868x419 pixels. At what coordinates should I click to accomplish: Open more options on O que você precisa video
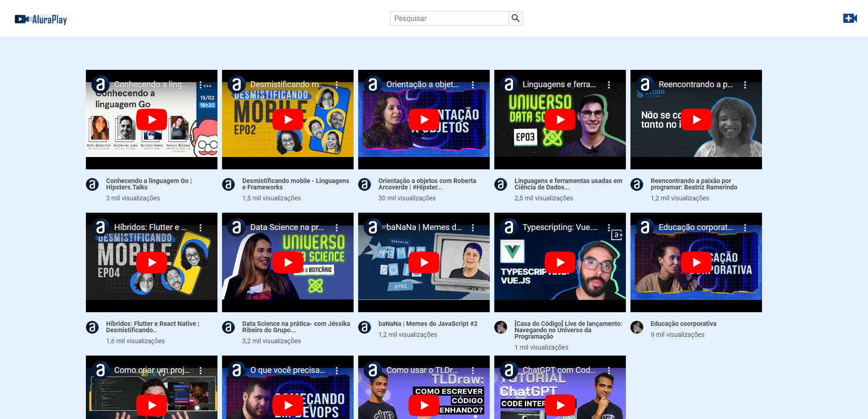pos(337,371)
